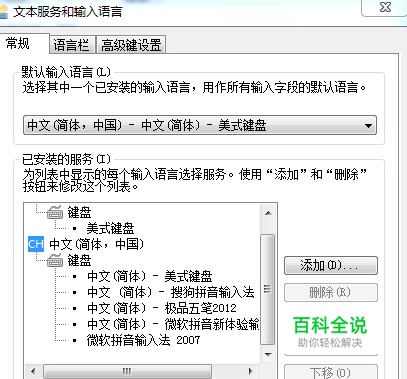The width and height of the screenshot is (407, 379).
Task: Select 中文(简体) - 搜狗拼音输入法 entry
Action: [171, 292]
